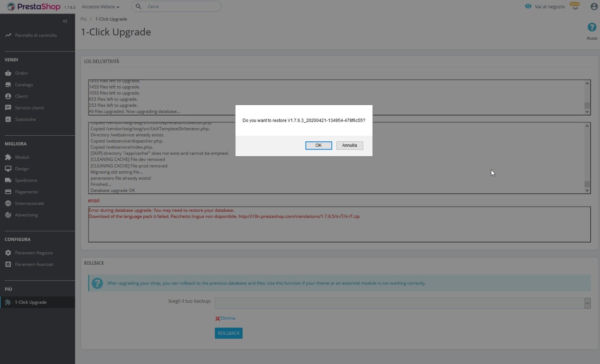Click the Catalogo store icon

coord(8,85)
